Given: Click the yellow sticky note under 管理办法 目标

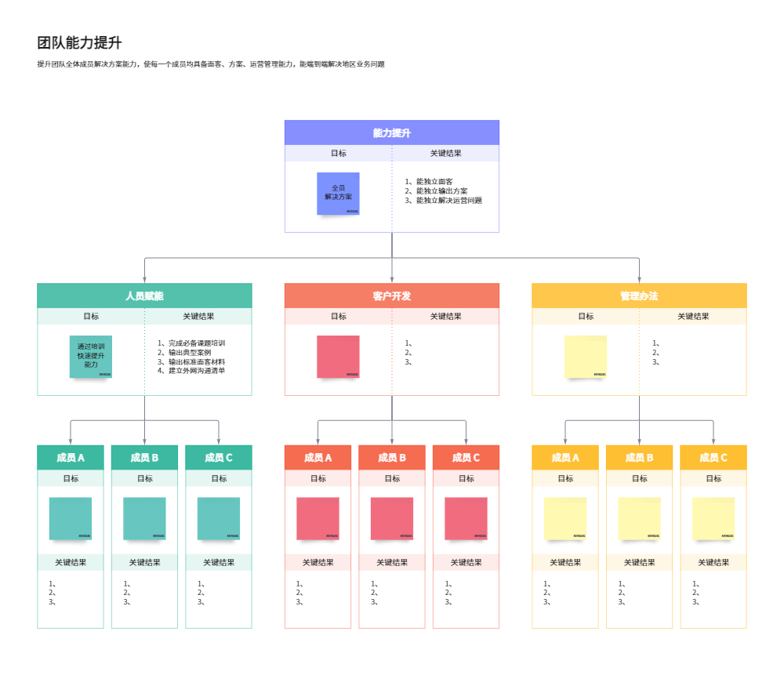Looking at the screenshot, I should [586, 357].
